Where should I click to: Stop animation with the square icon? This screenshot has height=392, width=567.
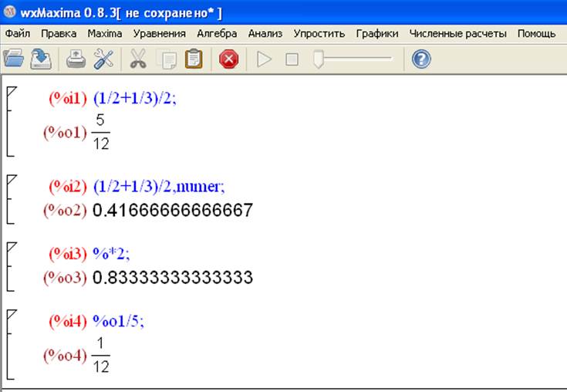pos(292,59)
